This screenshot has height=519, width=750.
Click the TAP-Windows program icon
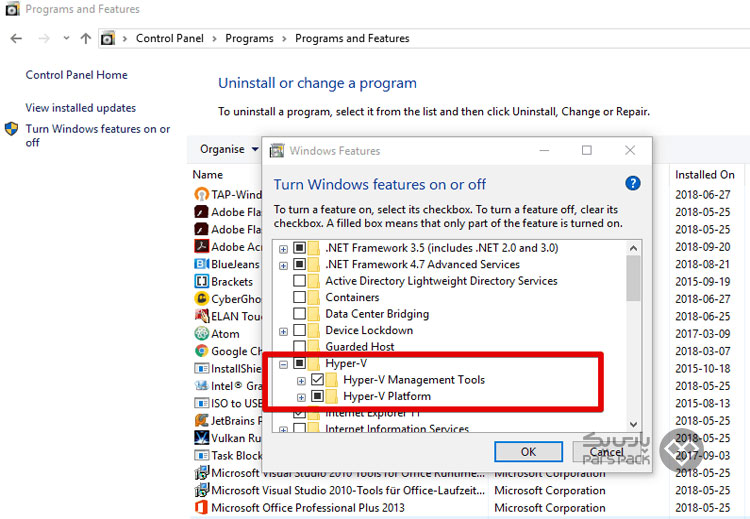click(201, 194)
